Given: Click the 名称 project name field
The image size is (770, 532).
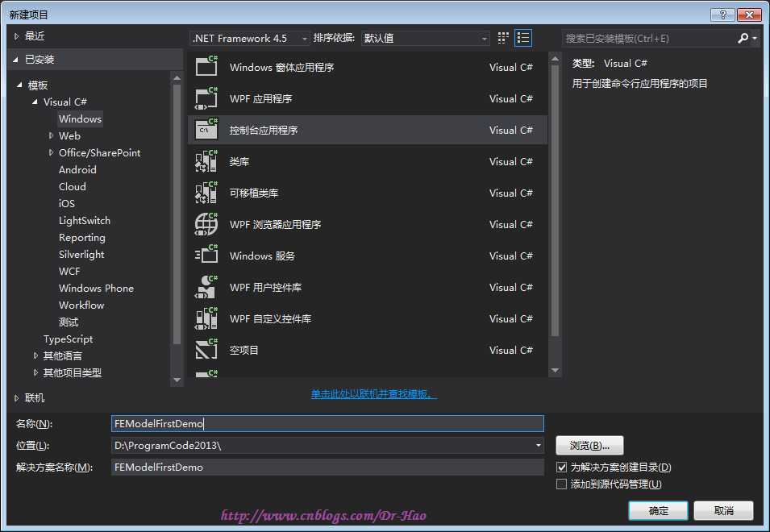Looking at the screenshot, I should click(x=327, y=423).
